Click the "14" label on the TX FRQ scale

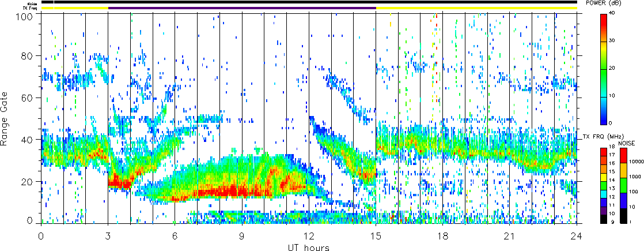[x=612, y=180]
